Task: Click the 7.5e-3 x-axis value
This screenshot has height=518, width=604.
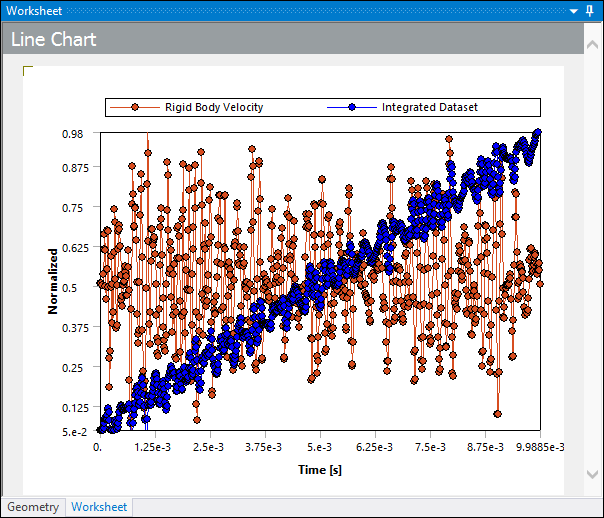Action: (x=430, y=447)
